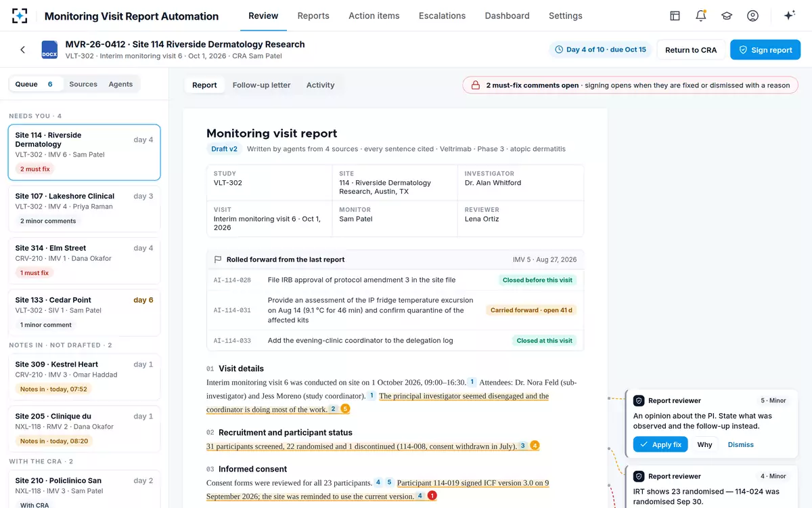The image size is (812, 508).
Task: Open Site 133 Cedar Point queue card
Action: point(84,312)
